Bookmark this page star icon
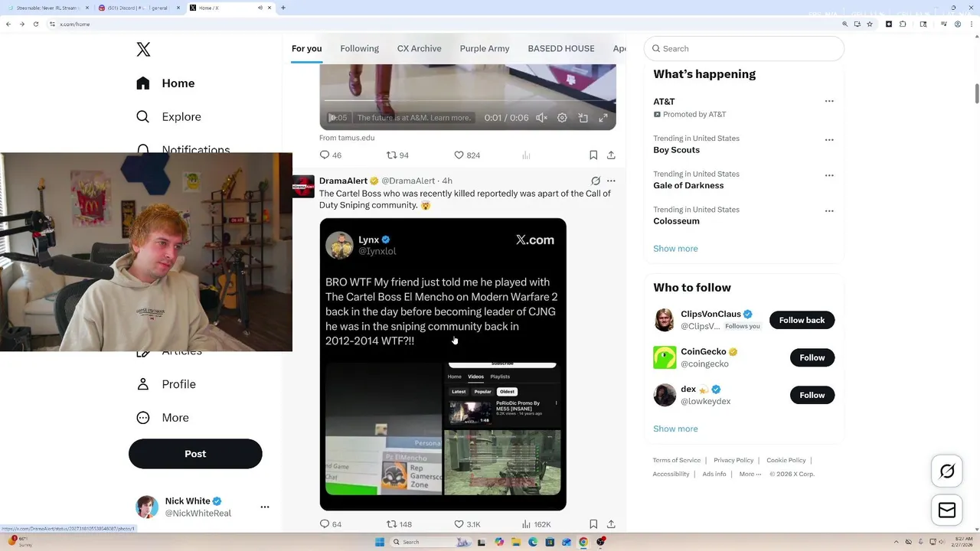 (x=871, y=24)
